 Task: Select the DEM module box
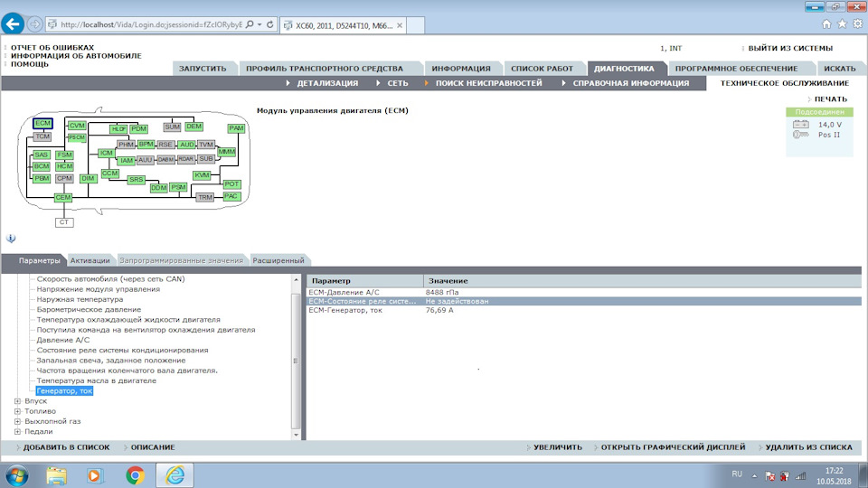tap(193, 127)
